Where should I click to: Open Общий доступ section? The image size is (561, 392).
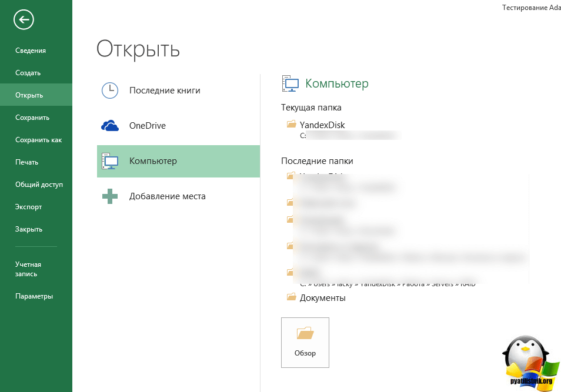(x=39, y=184)
